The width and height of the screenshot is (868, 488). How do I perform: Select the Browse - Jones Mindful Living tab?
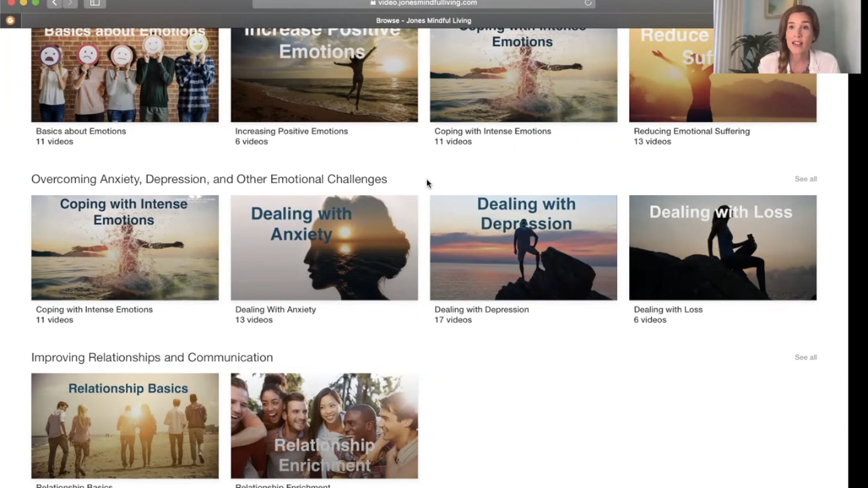tap(423, 20)
